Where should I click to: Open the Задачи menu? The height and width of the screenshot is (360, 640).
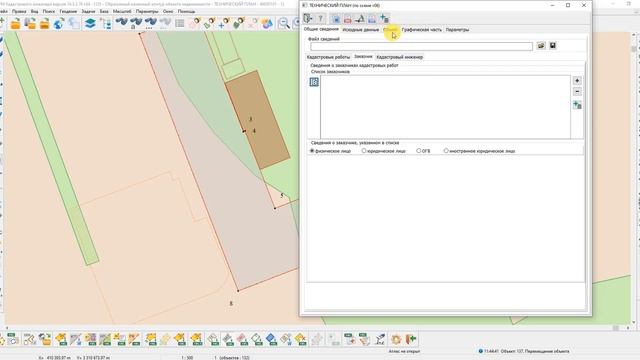(x=88, y=11)
